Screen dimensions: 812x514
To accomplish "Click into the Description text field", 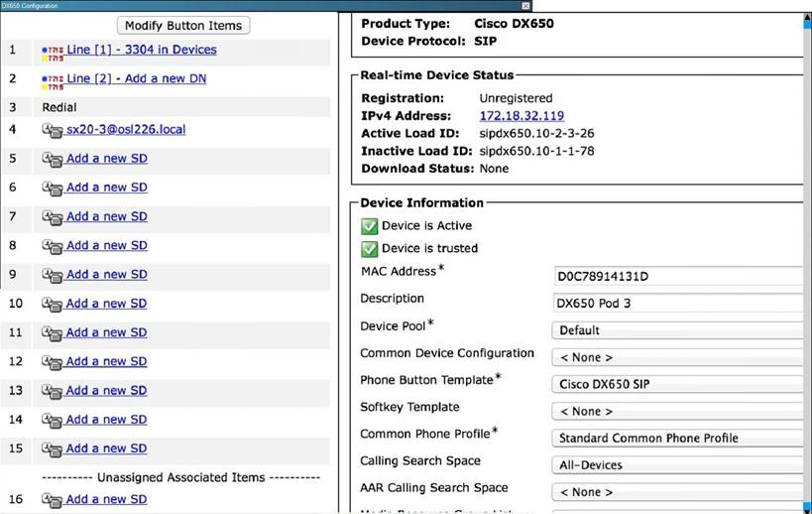I will [x=676, y=303].
